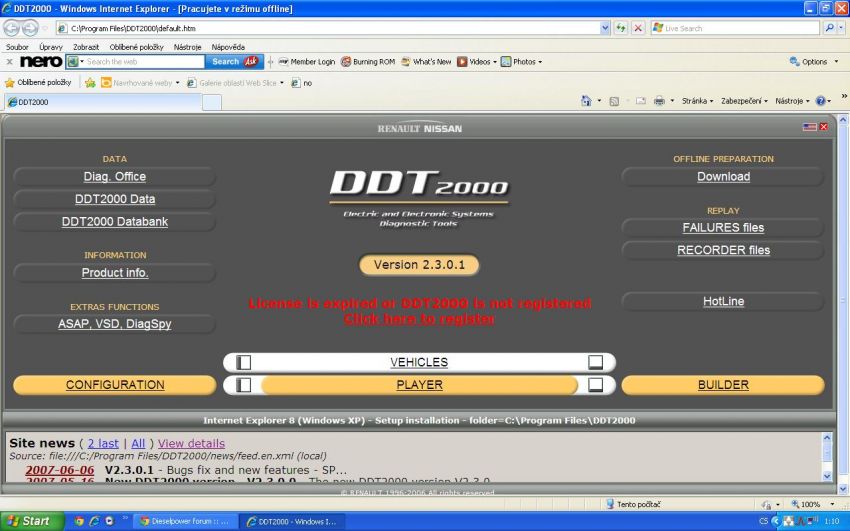Click the Tento počítač security zone icon
Screen dimensions: 850x531
pyautogui.click(x=610, y=504)
